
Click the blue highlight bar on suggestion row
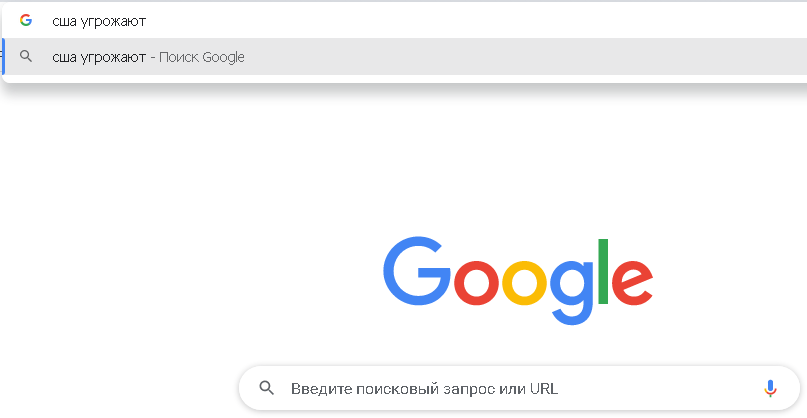(x=4, y=57)
